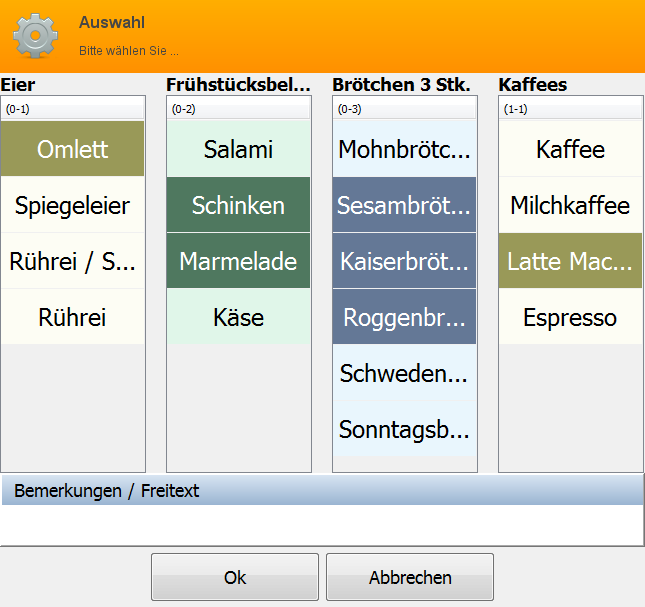Viewport: 645px width, 607px height.
Task: Deselect the Omlett egg option
Action: [x=73, y=150]
